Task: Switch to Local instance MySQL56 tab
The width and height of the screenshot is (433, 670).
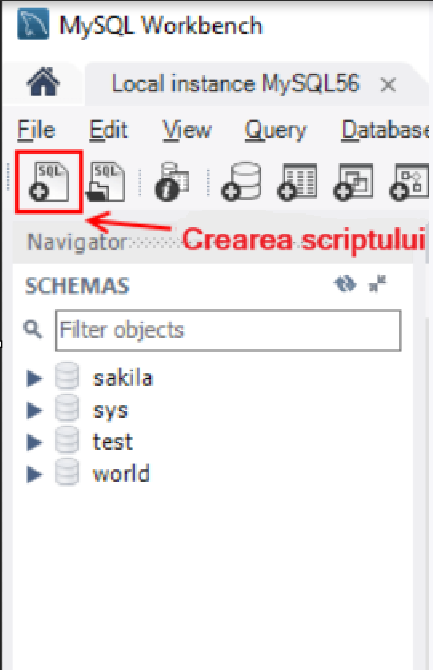Action: click(x=236, y=84)
